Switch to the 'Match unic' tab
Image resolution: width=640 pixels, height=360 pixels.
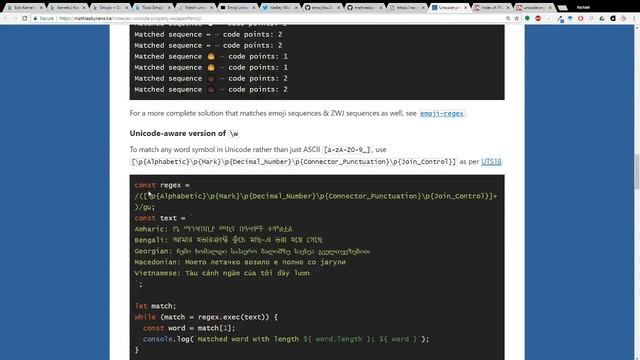pos(195,7)
